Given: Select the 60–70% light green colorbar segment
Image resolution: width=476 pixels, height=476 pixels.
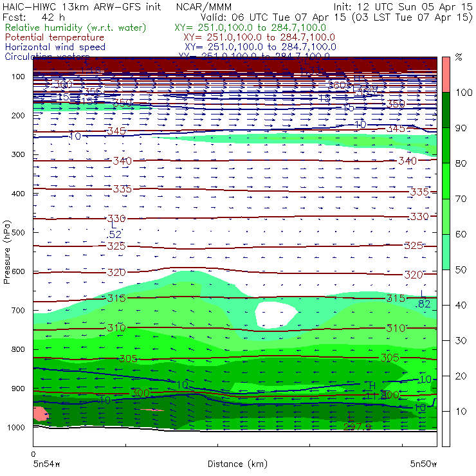Looking at the screenshot, I should [x=446, y=216].
